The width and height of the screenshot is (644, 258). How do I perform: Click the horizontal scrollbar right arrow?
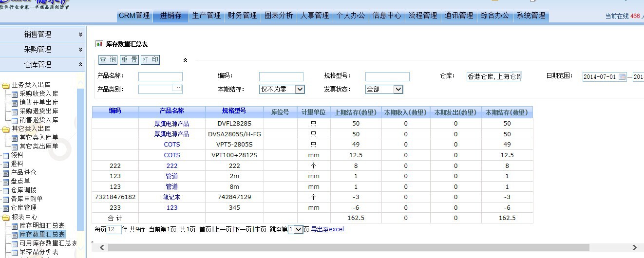[x=634, y=248]
